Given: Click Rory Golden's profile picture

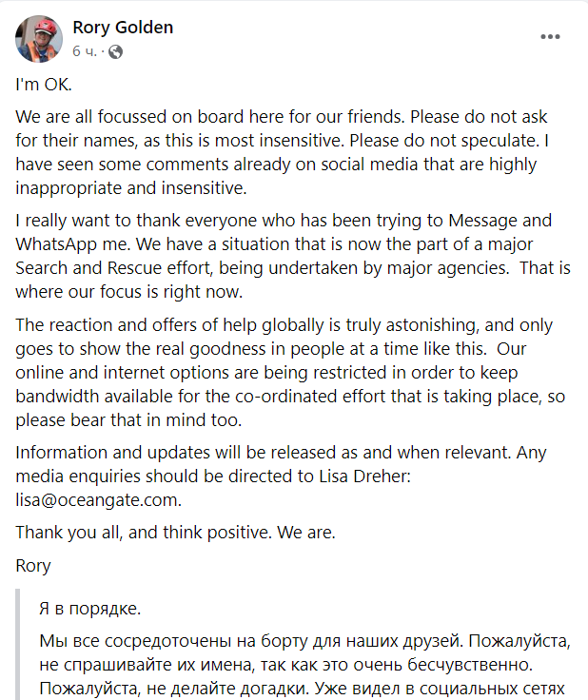Looking at the screenshot, I should 39,39.
